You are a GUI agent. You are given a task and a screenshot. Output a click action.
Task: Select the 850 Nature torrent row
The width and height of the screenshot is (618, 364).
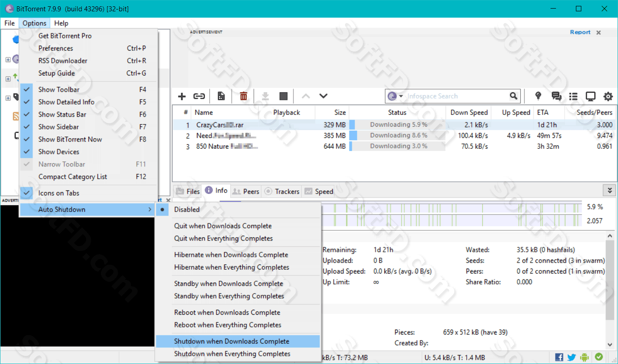pyautogui.click(x=393, y=146)
